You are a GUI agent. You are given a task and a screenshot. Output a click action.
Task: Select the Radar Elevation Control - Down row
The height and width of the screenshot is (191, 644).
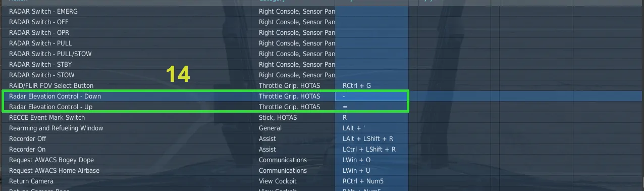[322, 96]
